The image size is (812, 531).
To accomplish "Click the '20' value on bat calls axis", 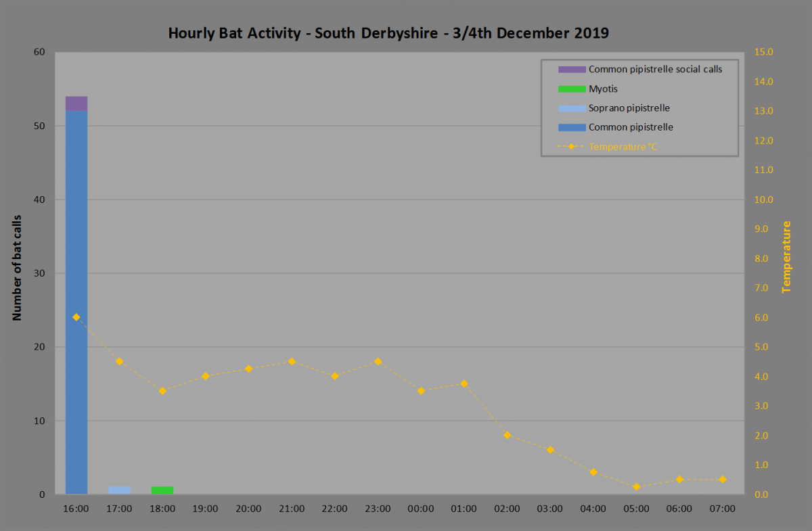I will pos(39,347).
